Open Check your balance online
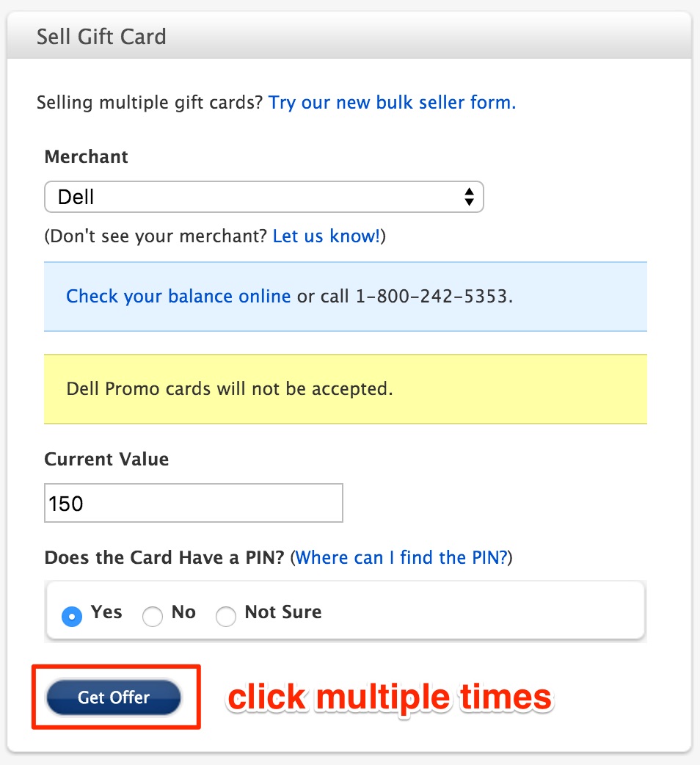This screenshot has width=700, height=765. click(x=178, y=296)
